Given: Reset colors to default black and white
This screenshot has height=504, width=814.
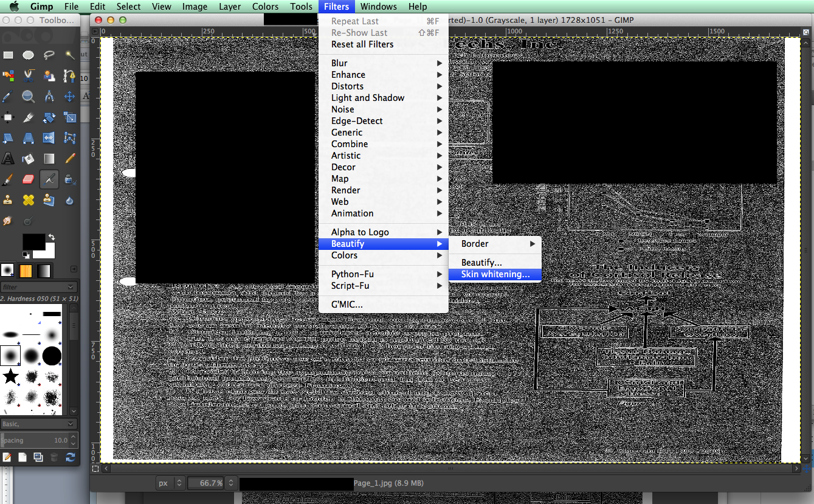Looking at the screenshot, I should coord(26,254).
